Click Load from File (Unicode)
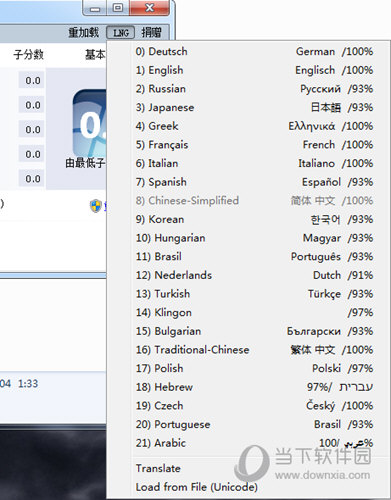 tap(248, 487)
